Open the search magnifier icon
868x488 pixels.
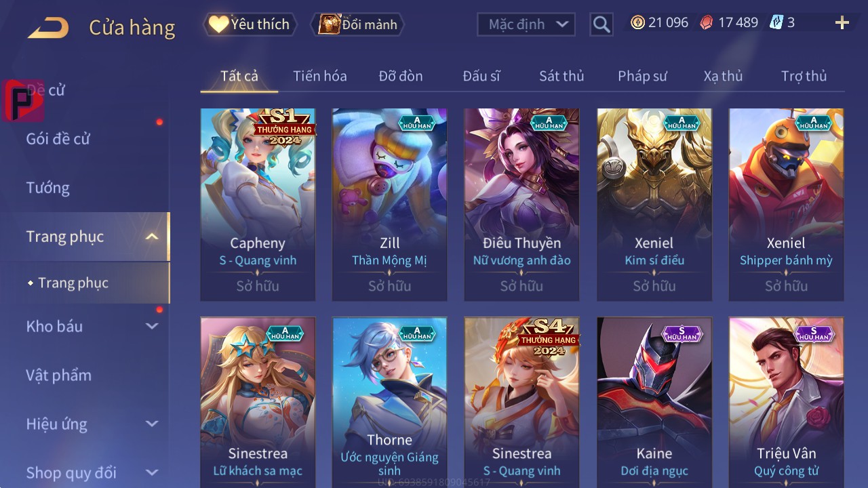601,24
